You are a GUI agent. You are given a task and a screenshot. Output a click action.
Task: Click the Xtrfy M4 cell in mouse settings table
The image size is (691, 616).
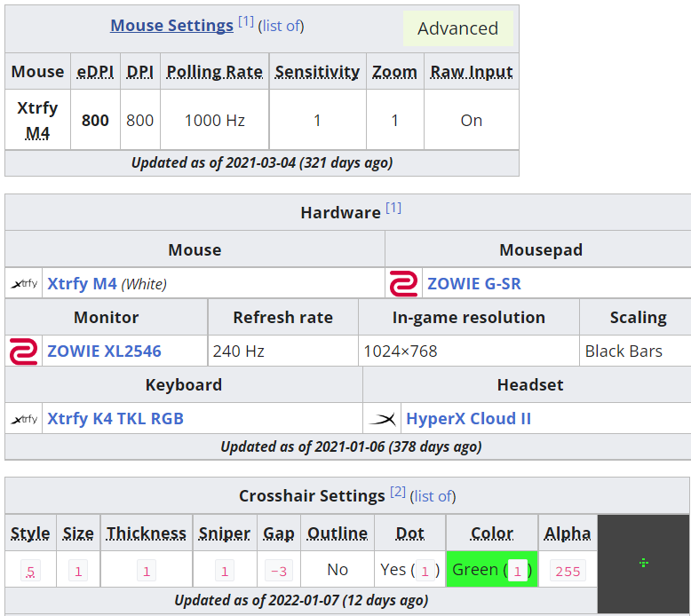[37, 120]
